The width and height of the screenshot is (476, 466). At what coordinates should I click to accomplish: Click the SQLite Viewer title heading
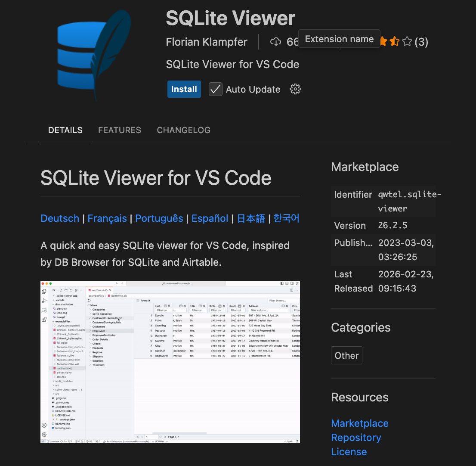coord(230,18)
